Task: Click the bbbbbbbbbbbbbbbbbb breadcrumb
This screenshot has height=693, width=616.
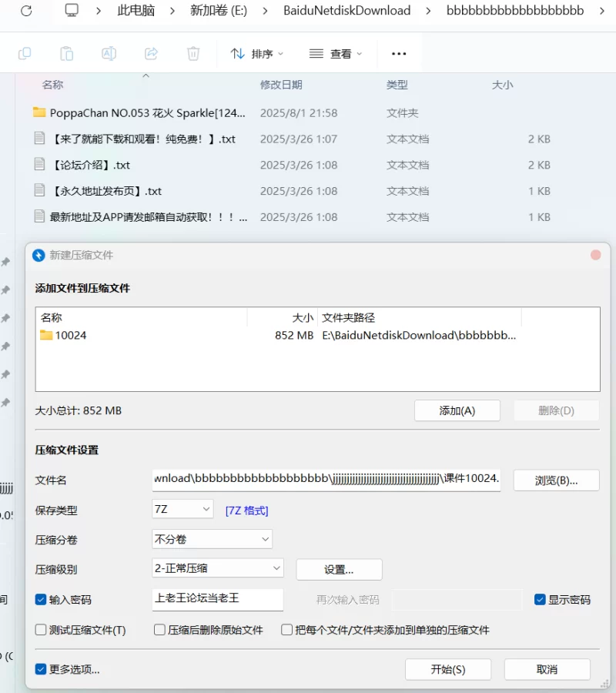Action: [515, 11]
